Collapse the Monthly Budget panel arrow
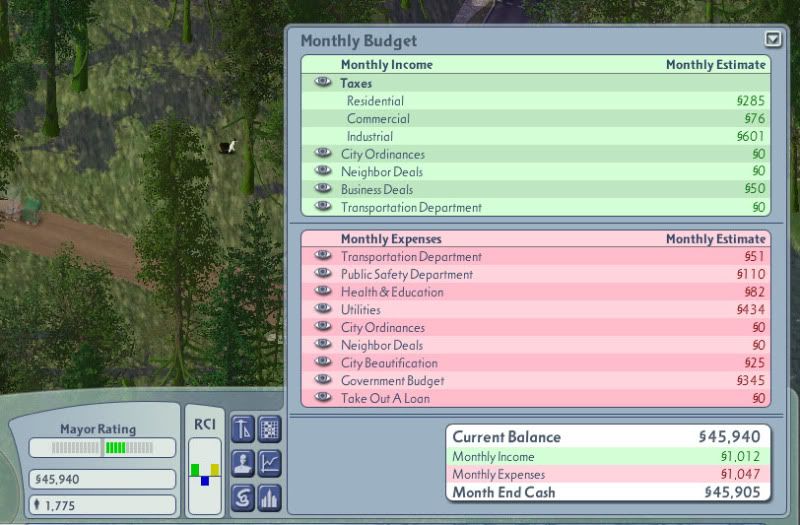Image resolution: width=800 pixels, height=525 pixels. (x=773, y=39)
